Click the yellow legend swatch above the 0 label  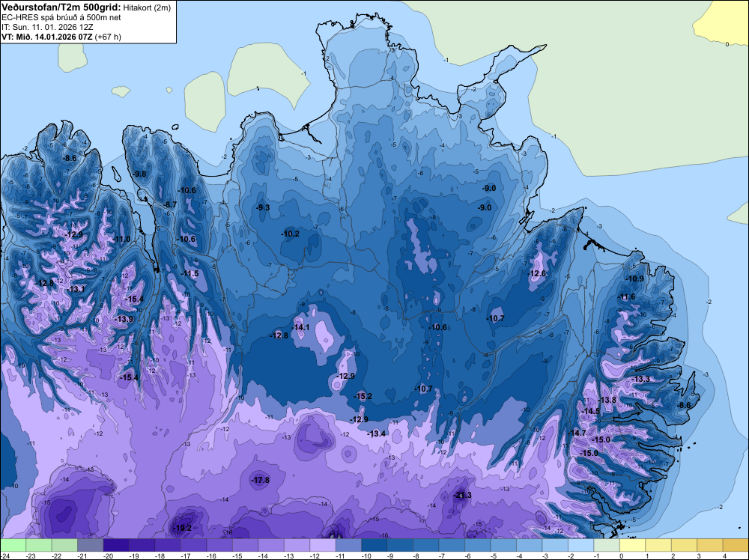632,545
